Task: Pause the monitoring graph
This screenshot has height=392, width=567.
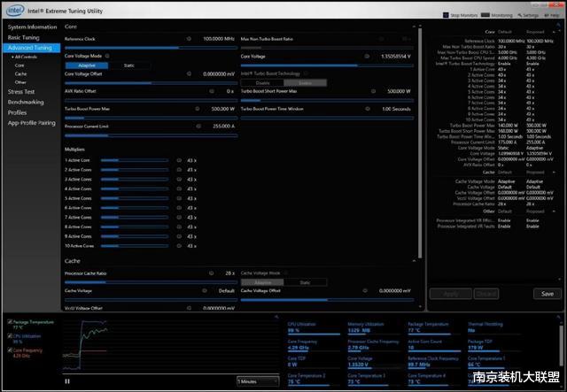Action: click(67, 380)
